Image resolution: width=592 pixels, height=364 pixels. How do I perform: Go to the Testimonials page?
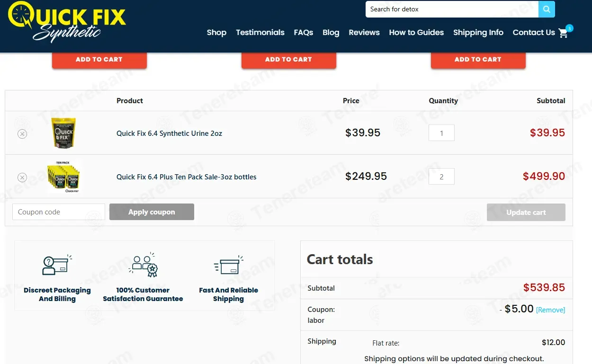260,33
